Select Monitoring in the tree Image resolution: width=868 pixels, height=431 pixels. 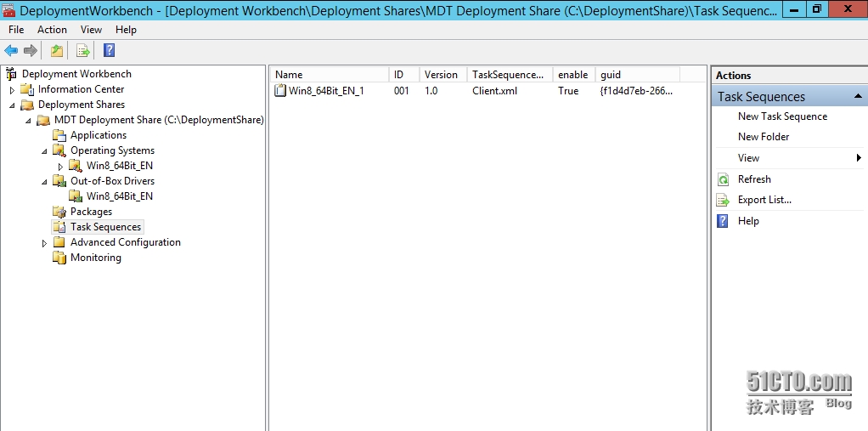point(96,258)
